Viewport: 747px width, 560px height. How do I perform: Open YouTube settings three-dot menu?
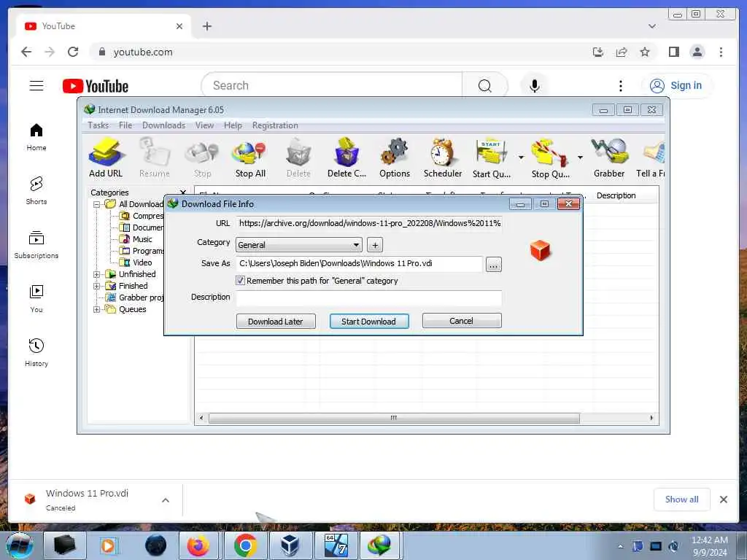point(620,86)
